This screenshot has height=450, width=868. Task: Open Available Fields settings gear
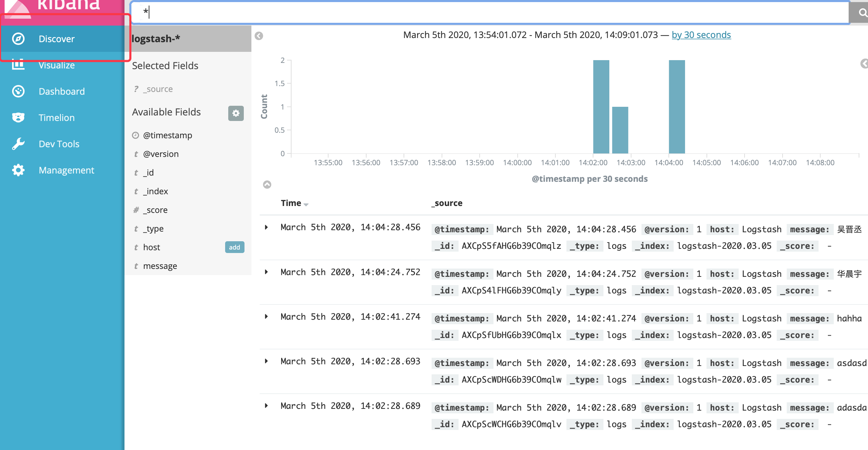click(236, 113)
